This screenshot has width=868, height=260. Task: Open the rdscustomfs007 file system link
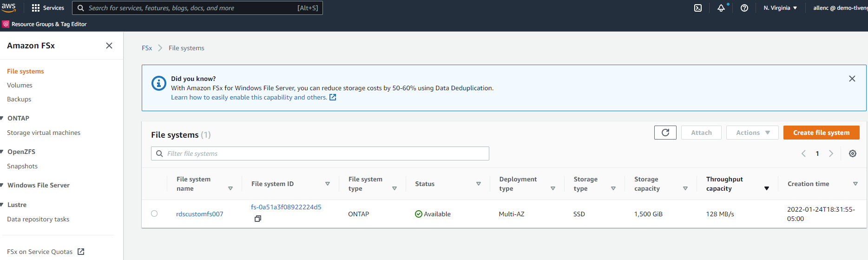pos(199,214)
